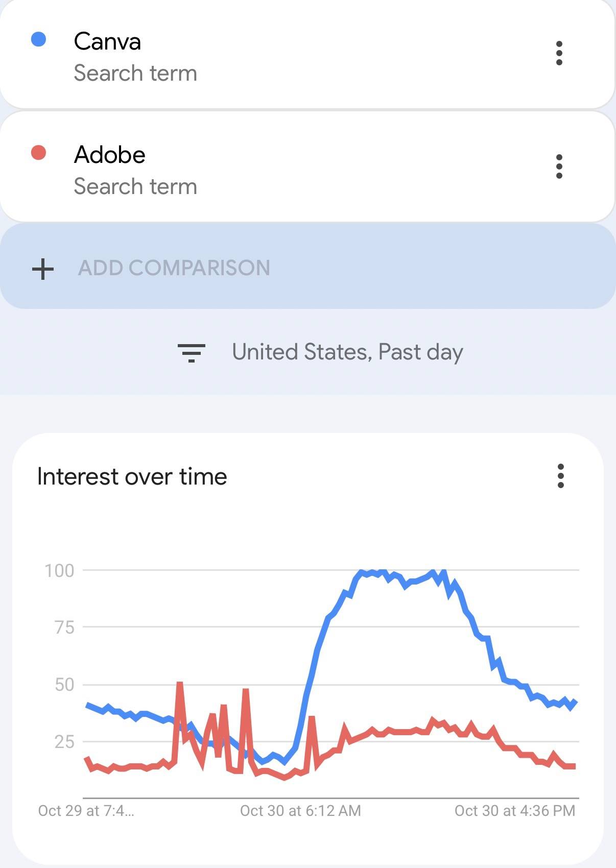616x868 pixels.
Task: Click the red Adobe color dot
Action: point(39,153)
